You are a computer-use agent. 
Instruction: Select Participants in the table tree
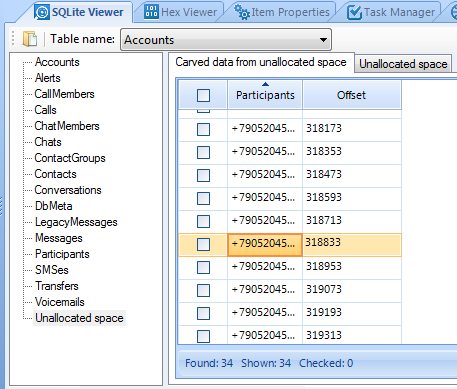pos(62,254)
